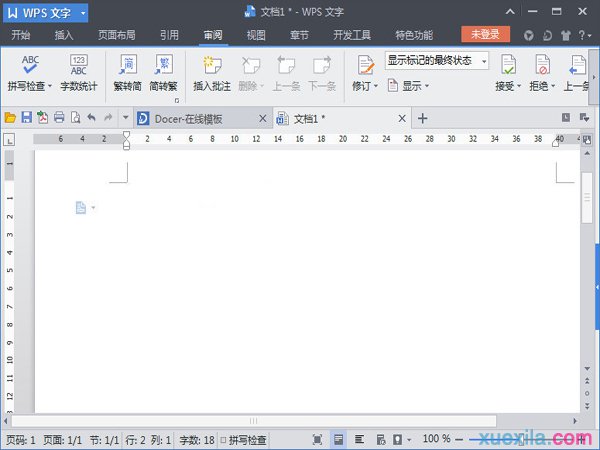The image size is (600, 450).
Task: Select web layout view in status bar
Action: coord(381,439)
